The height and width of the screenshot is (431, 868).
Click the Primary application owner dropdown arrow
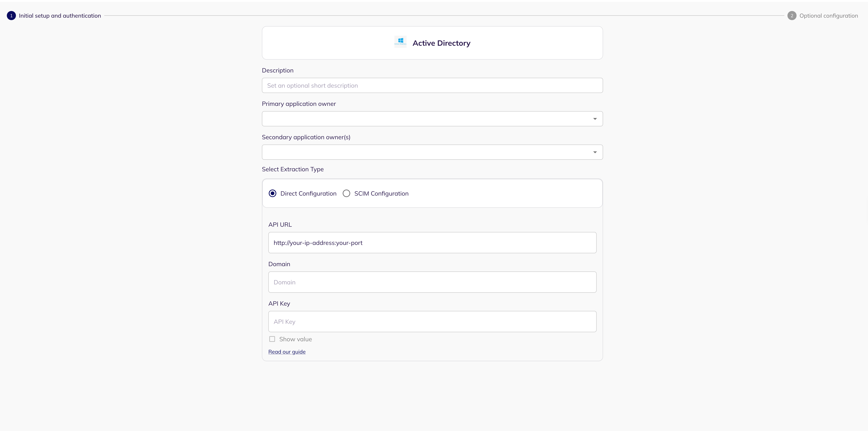595,119
